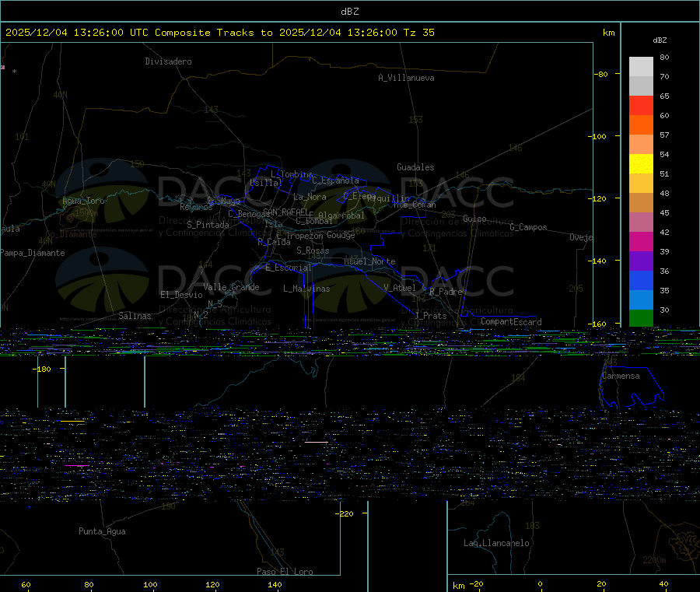
Task: Pick the purple 39 dBZ legend color
Action: click(x=641, y=261)
